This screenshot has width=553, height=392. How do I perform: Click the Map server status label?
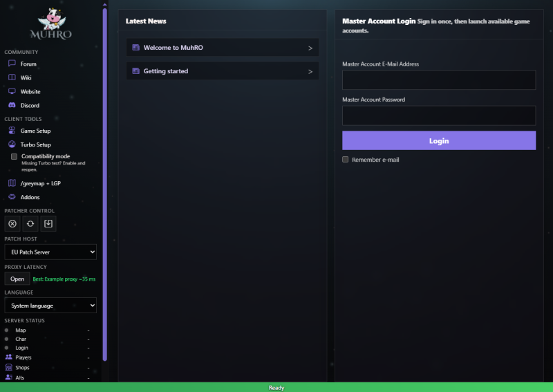(x=21, y=330)
